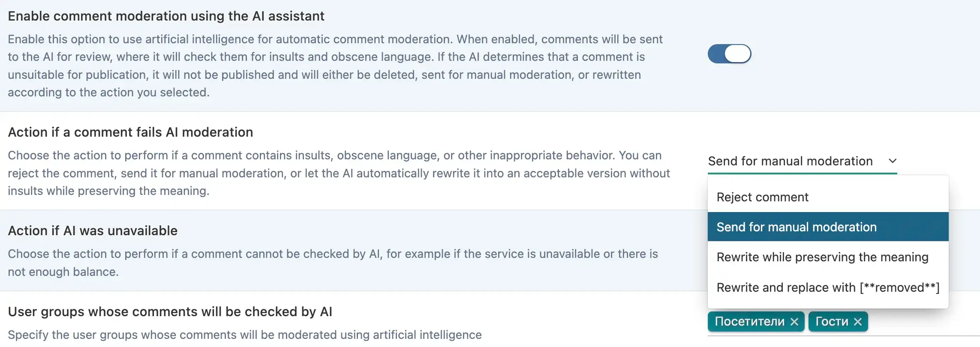Open the 'Send for manual moderation' combo box

coord(802,162)
